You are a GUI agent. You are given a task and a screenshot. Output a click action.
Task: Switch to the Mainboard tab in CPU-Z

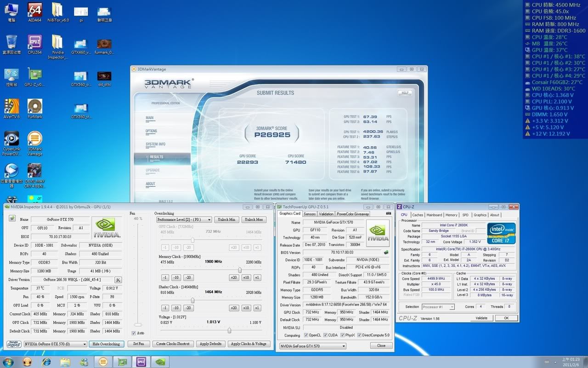(x=434, y=215)
